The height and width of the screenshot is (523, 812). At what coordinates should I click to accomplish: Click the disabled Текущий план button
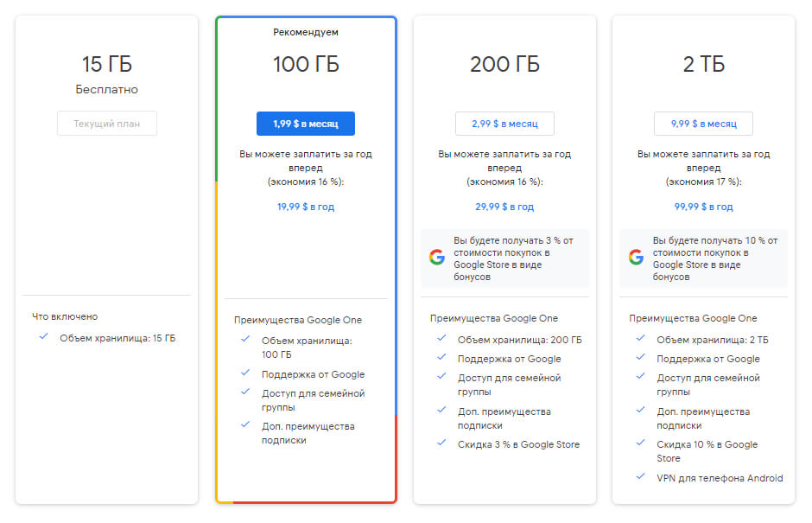tap(108, 124)
